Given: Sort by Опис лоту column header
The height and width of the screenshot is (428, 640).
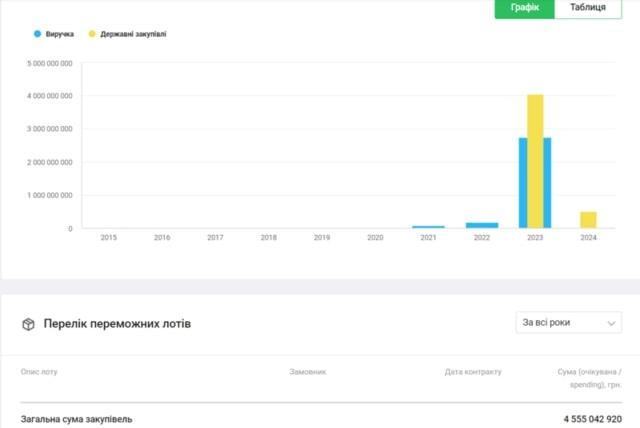Looking at the screenshot, I should pos(39,372).
